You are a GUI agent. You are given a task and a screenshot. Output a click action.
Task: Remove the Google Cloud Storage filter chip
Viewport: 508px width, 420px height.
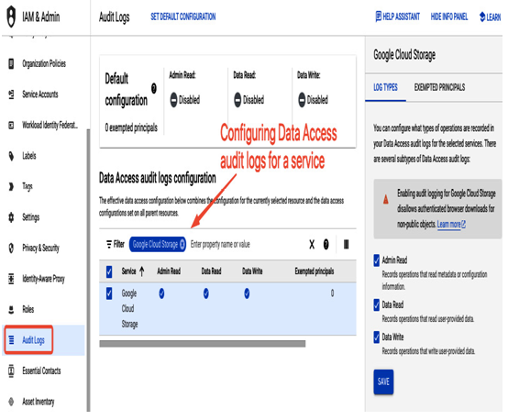pyautogui.click(x=182, y=244)
